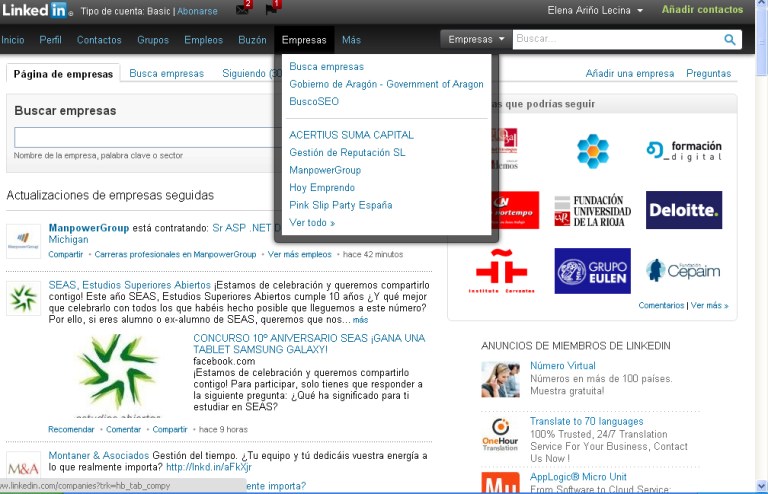
Task: Click Ver todo in the dropdown
Action: tap(312, 223)
